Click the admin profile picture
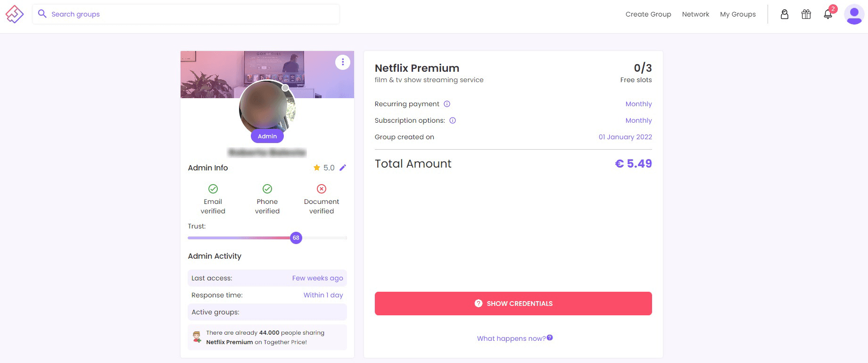The image size is (868, 363). coord(267,108)
